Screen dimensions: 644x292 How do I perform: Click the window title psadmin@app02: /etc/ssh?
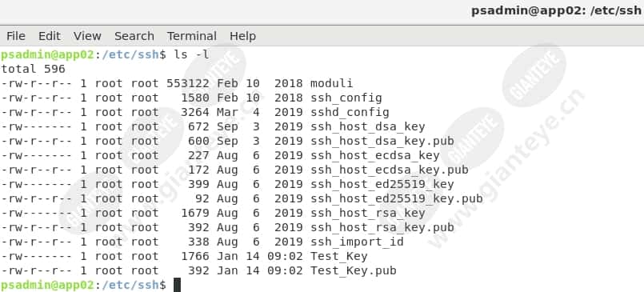(x=556, y=10)
